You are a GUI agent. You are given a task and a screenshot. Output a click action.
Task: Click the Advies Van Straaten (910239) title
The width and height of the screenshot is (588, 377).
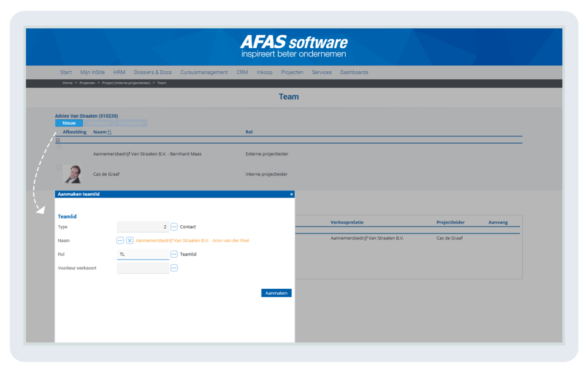tap(86, 116)
